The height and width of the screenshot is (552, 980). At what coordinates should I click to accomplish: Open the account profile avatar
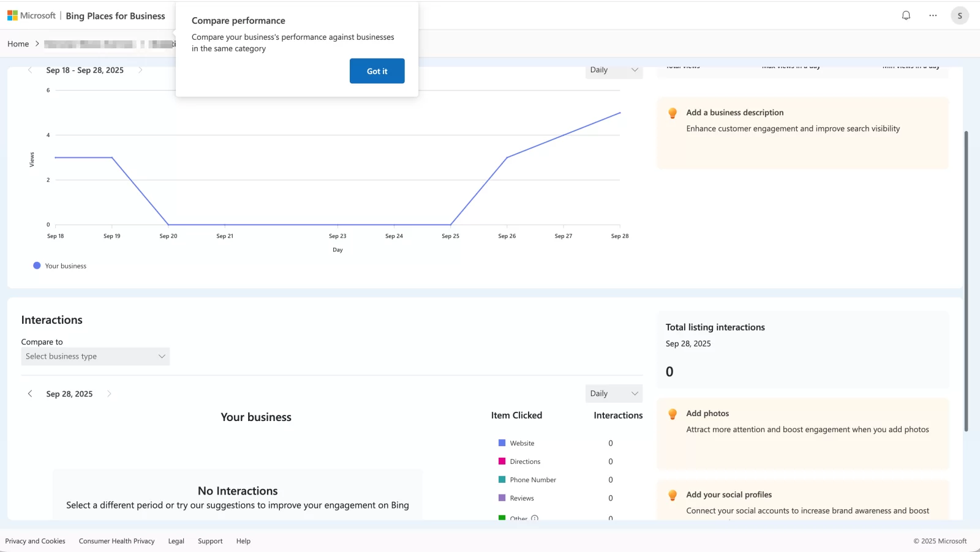[x=959, y=16]
